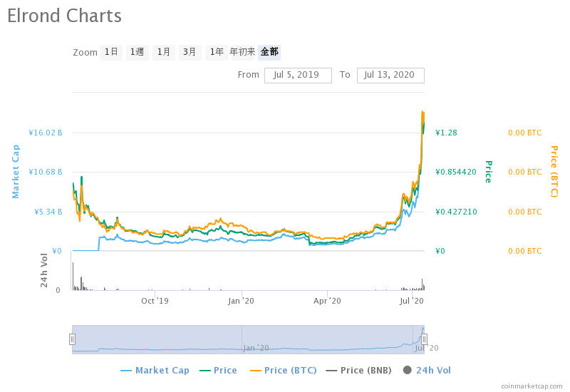
Task: Click the Jul '20 x-axis label under chart
Action: point(412,301)
